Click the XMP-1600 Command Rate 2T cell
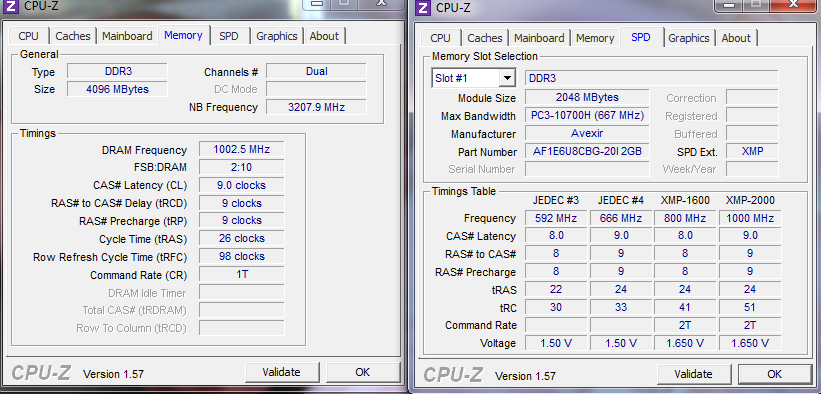The height and width of the screenshot is (394, 821). click(685, 325)
